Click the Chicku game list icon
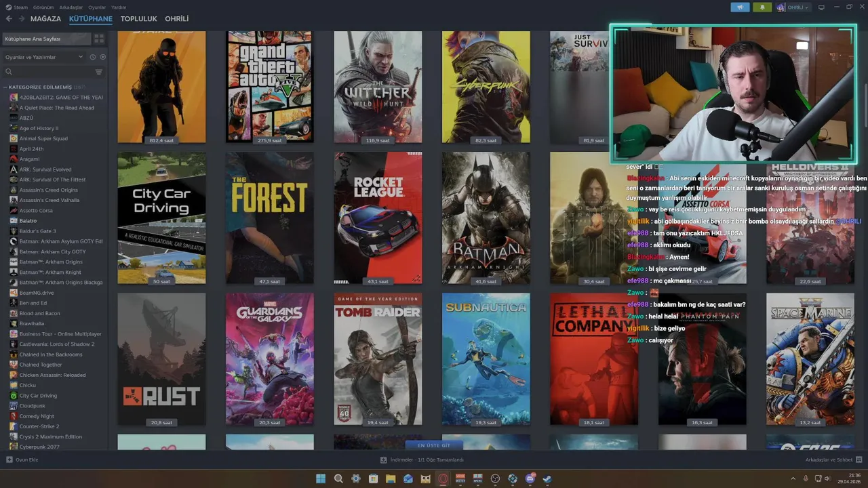 tap(14, 385)
